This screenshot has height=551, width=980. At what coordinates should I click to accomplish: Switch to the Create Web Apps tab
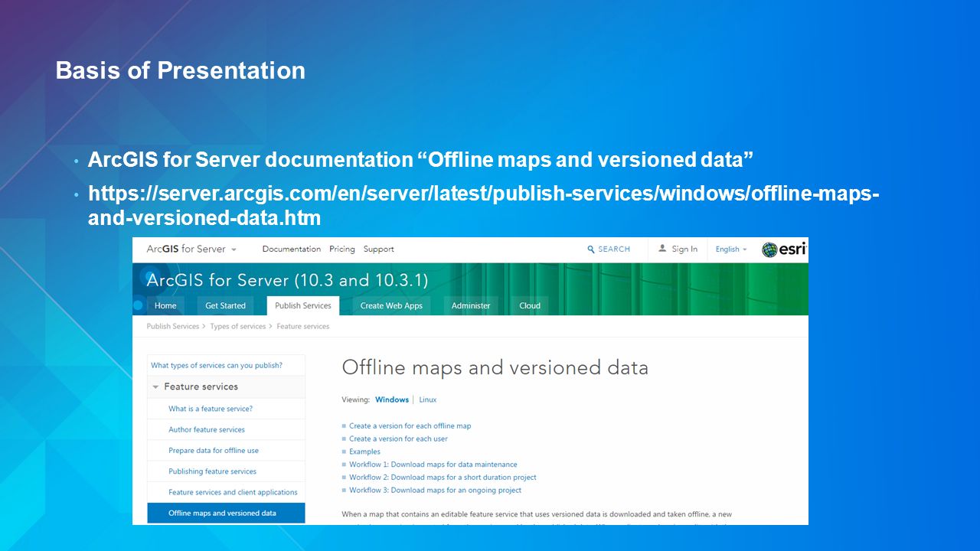pos(391,305)
